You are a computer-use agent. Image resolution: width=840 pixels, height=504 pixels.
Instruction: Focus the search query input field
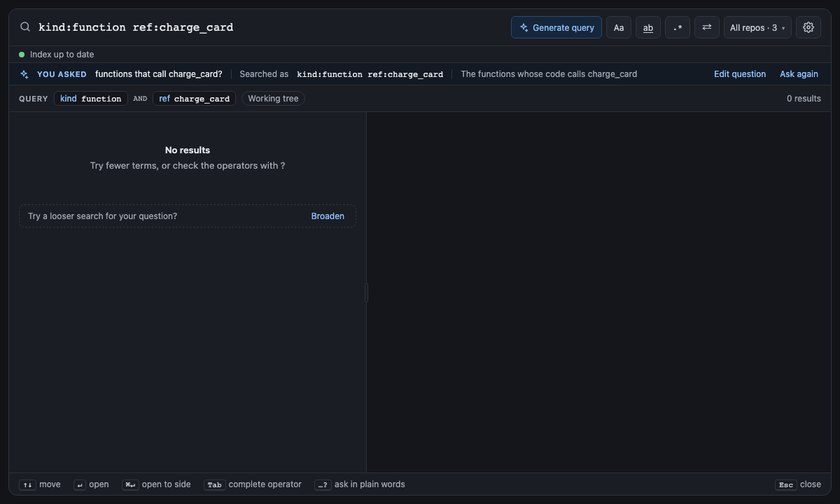coord(270,27)
